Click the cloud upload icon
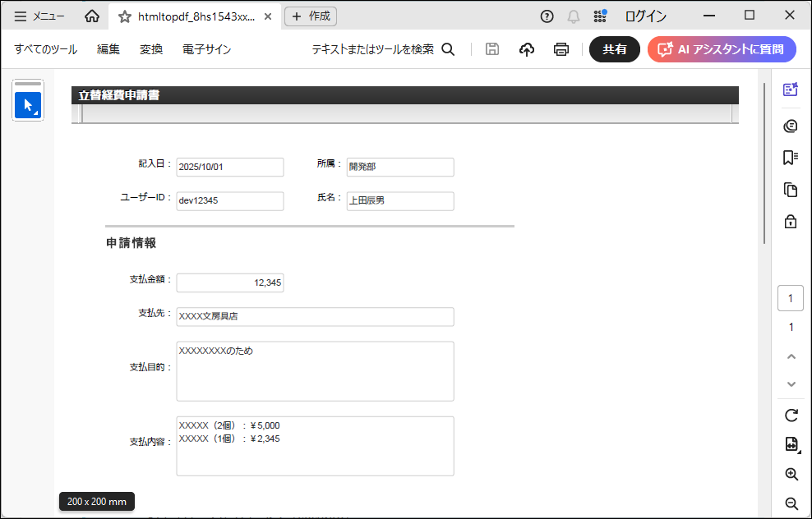 527,49
